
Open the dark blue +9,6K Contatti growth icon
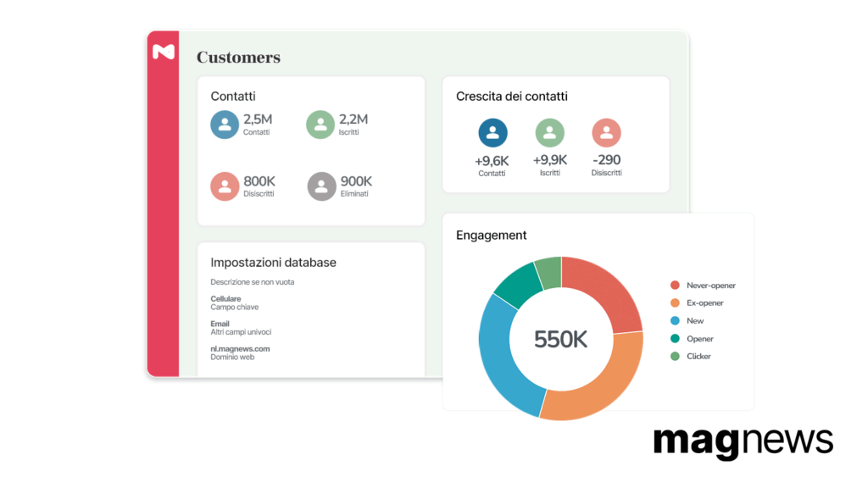click(x=492, y=133)
